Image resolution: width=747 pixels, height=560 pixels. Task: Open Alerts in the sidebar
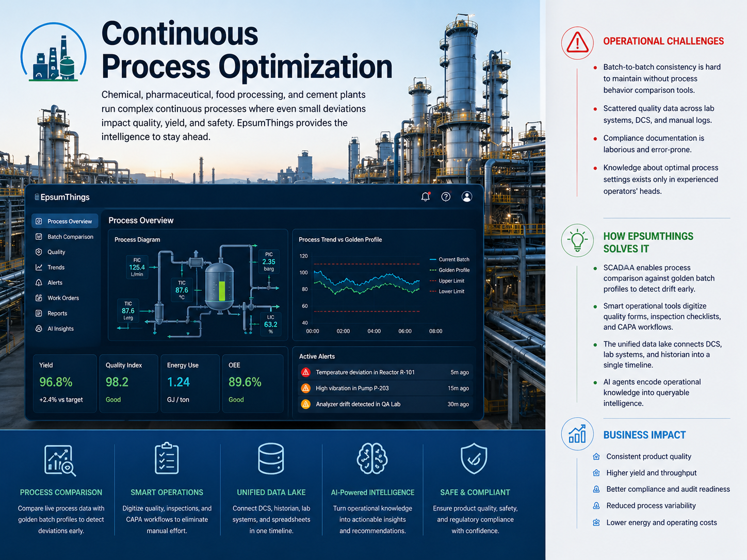(65, 283)
